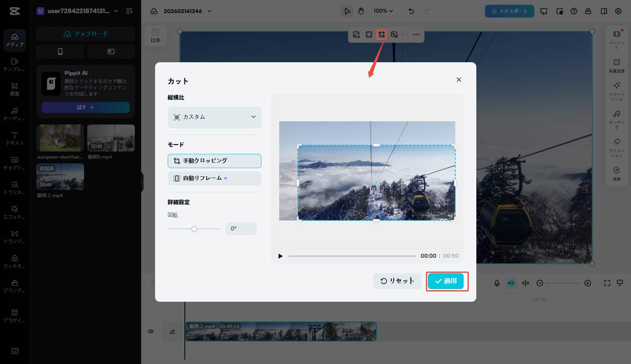Open the ベーシック panel on right

pos(617,40)
